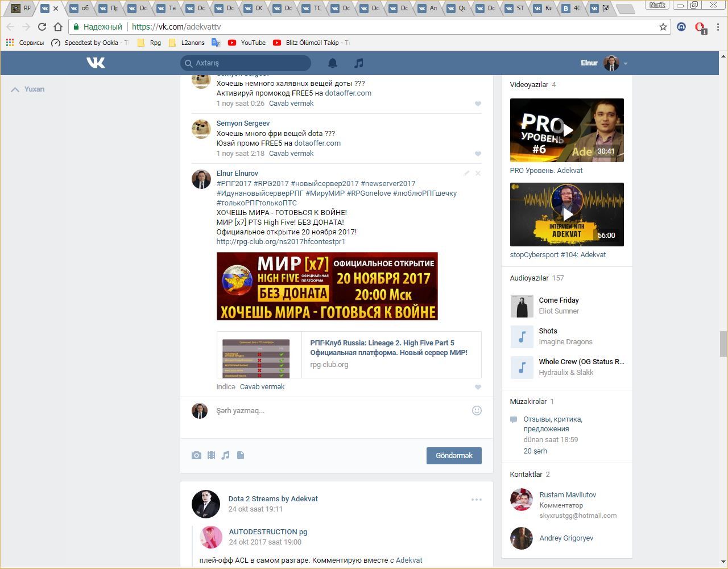
Task: Open Отзывы, критика, предложения discussion
Action: point(553,424)
